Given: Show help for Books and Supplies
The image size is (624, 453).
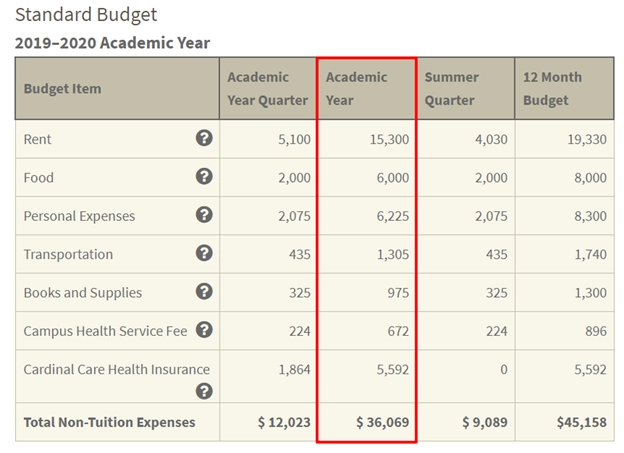Looking at the screenshot, I should click(x=204, y=292).
